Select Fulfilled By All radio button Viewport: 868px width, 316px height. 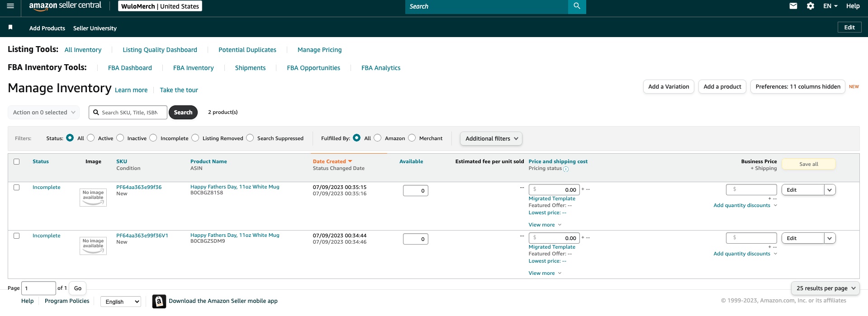[357, 138]
